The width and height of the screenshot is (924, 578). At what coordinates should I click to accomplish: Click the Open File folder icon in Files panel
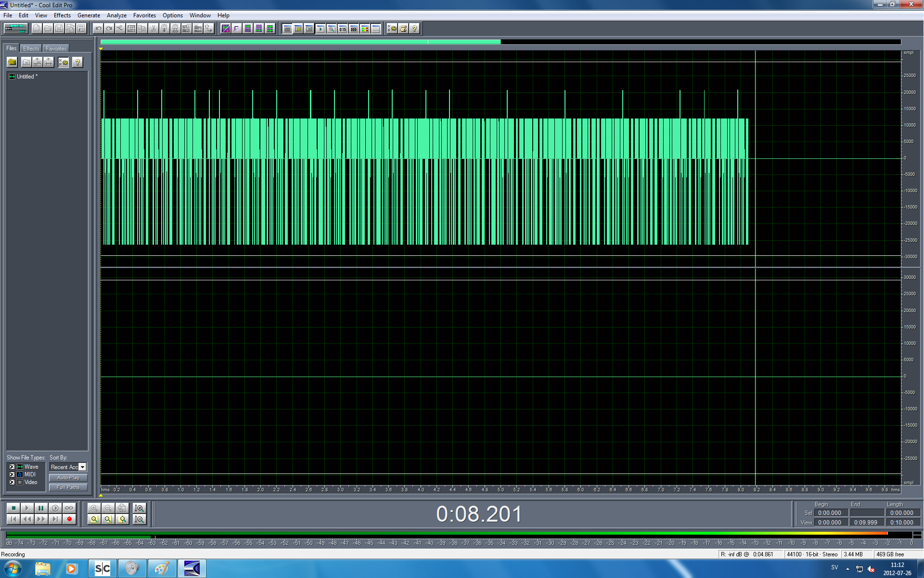point(12,62)
